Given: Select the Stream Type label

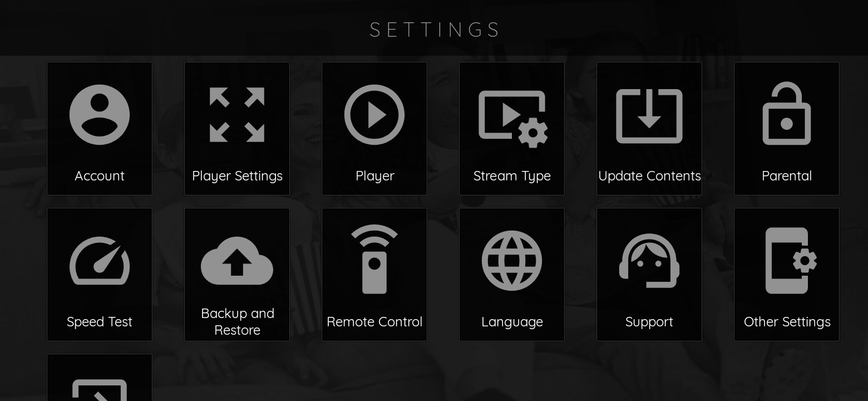Looking at the screenshot, I should click(x=512, y=176).
